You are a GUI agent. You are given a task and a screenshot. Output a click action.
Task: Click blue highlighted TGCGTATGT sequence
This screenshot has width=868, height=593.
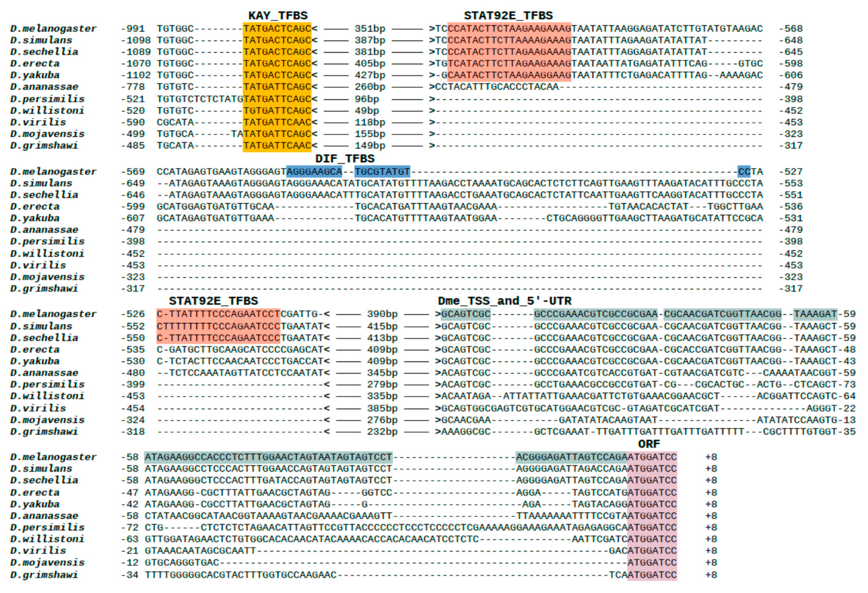[x=382, y=172]
